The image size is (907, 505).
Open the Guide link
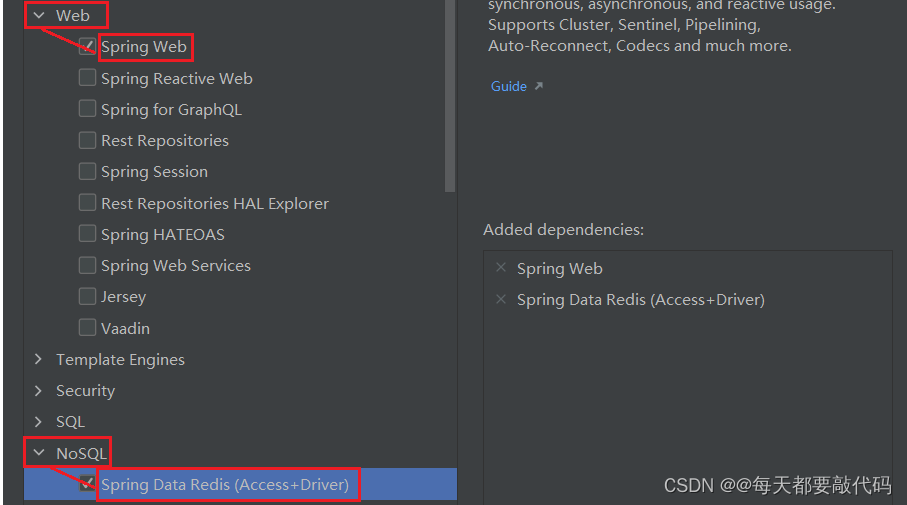click(509, 86)
